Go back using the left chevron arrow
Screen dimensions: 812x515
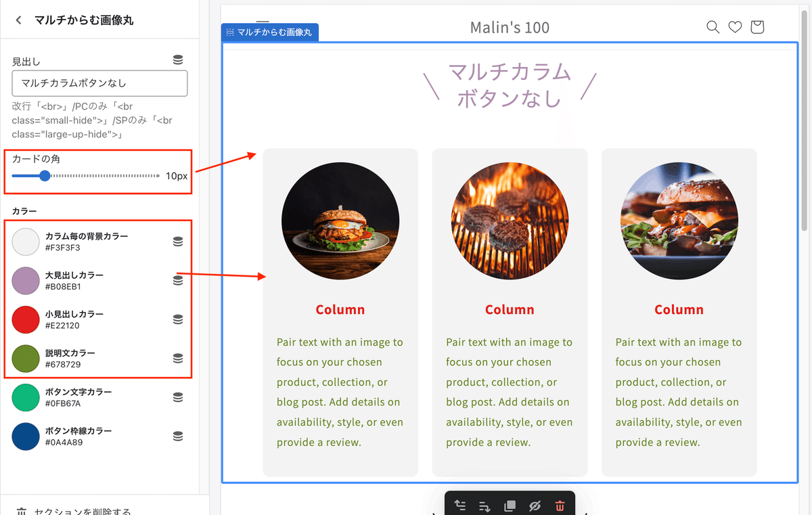click(x=18, y=20)
